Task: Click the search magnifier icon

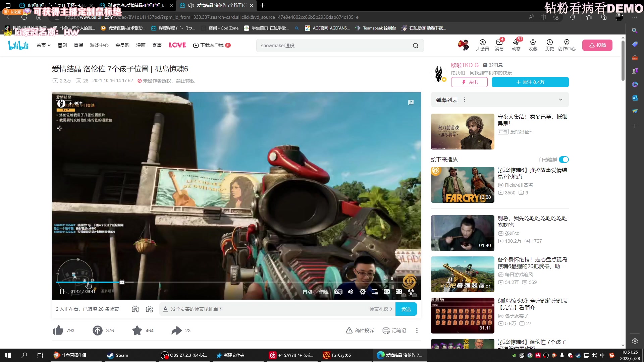Action: click(x=416, y=46)
